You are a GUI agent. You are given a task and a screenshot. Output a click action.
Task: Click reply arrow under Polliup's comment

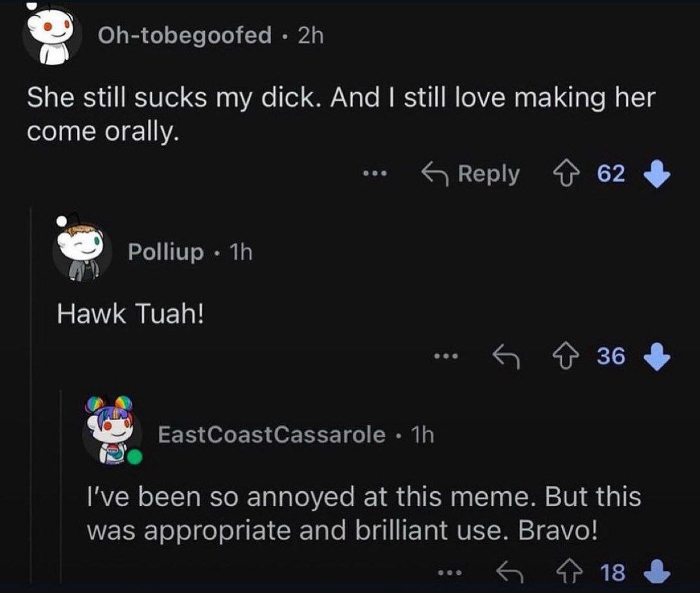pos(507,356)
